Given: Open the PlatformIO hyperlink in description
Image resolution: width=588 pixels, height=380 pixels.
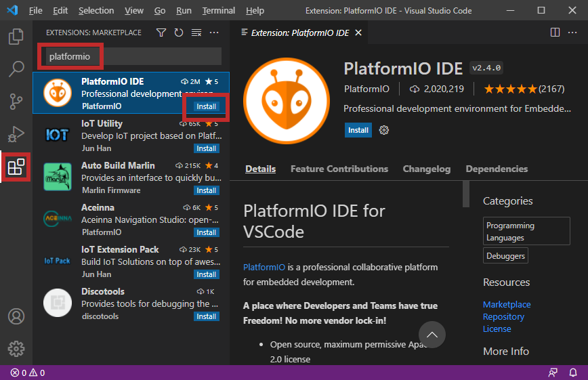Looking at the screenshot, I should pyautogui.click(x=264, y=267).
